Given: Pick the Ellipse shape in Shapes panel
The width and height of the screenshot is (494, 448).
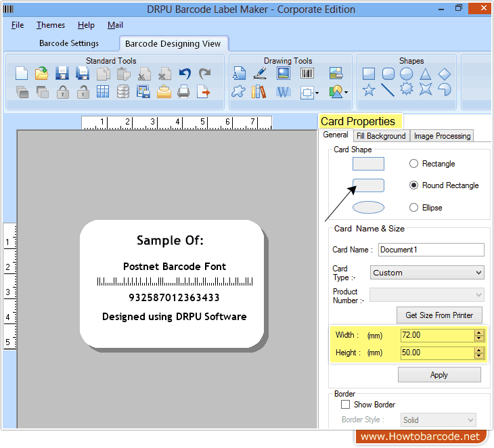Looking at the screenshot, I should [x=407, y=74].
